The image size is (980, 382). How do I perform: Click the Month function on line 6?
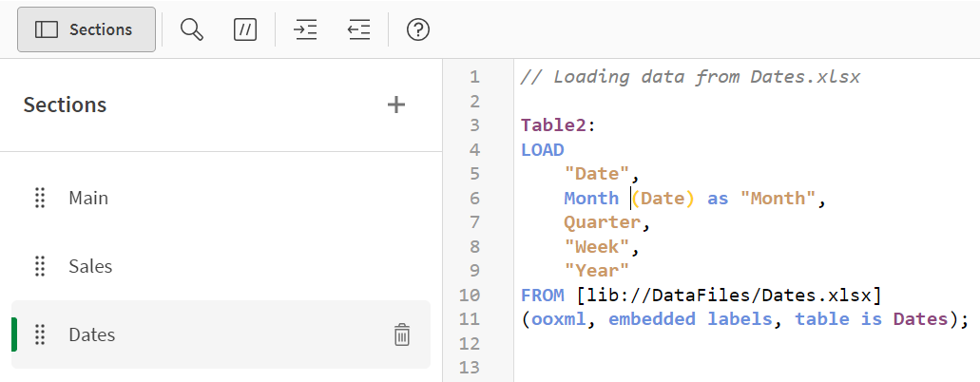591,199
